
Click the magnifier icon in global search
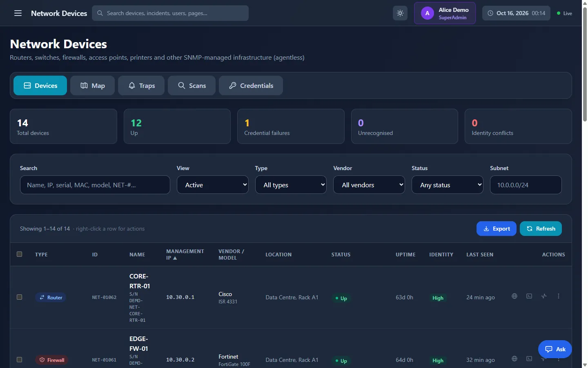tap(100, 13)
